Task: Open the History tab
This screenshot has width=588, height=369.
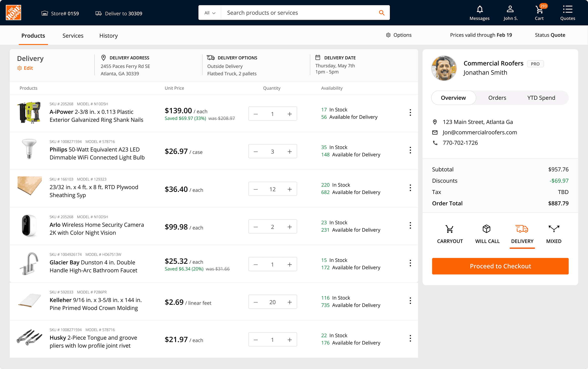Action: (x=108, y=35)
